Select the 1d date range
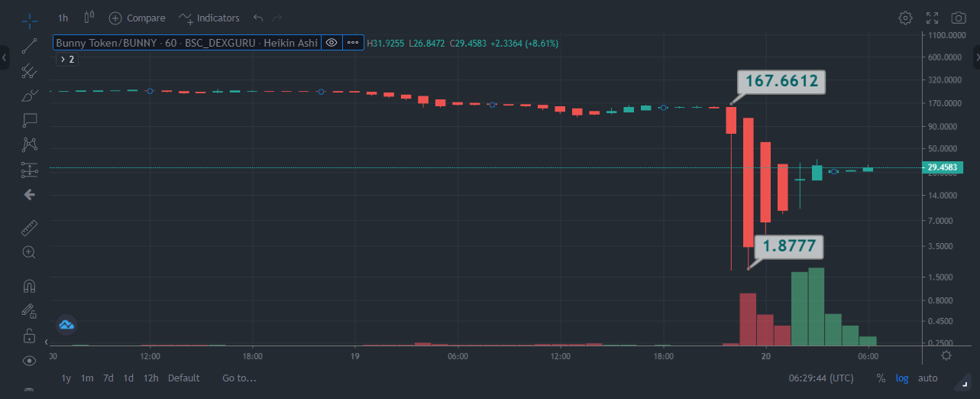 (x=129, y=378)
